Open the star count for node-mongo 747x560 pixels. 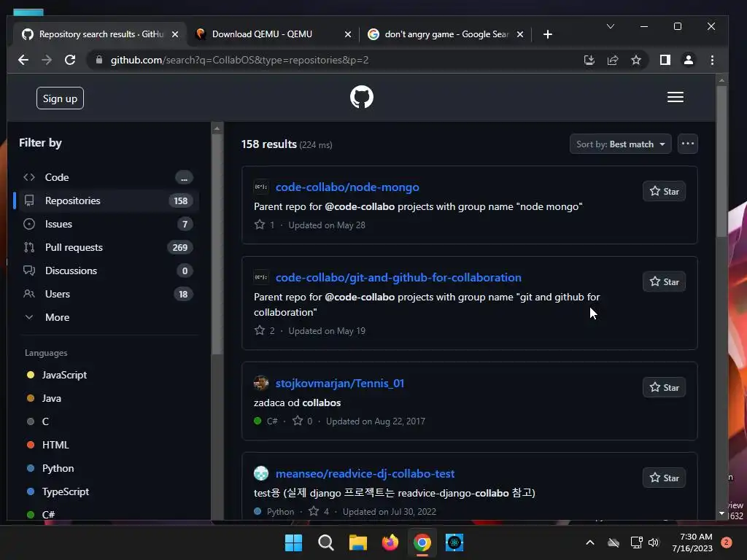264,225
